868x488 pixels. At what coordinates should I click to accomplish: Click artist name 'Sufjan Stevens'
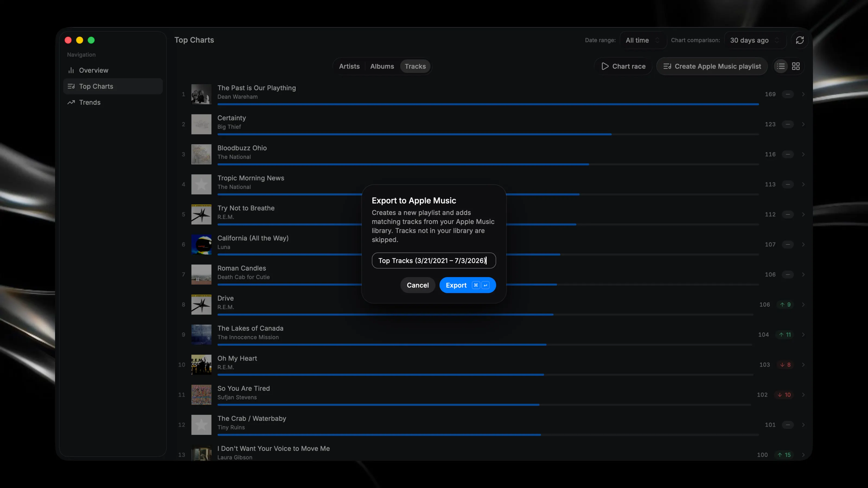click(237, 397)
